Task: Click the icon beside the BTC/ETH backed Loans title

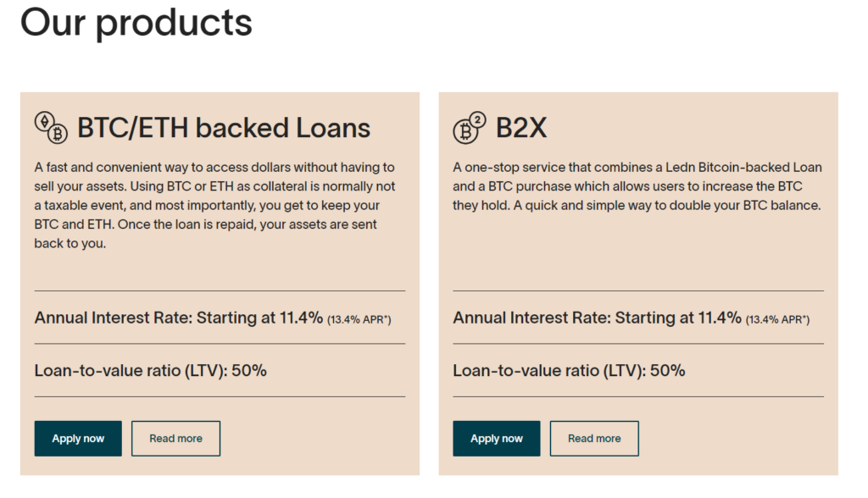Action: (51, 127)
